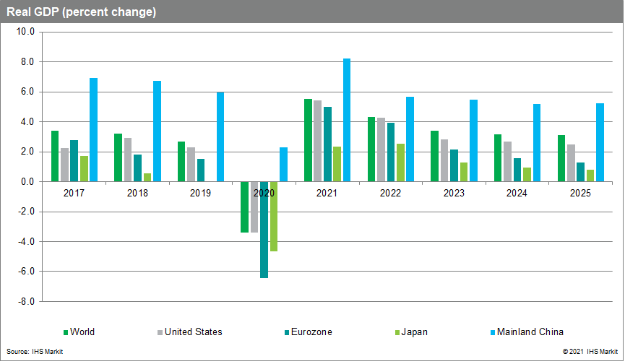Click the chart title Real GDP (percent change)
Image resolution: width=625 pixels, height=364 pixels.
82,12
